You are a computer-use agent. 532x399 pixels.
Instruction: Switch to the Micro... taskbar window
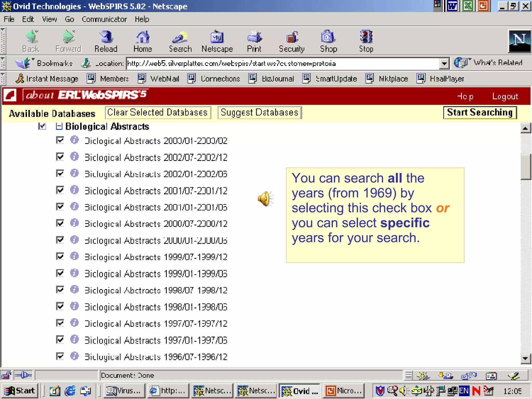[343, 391]
